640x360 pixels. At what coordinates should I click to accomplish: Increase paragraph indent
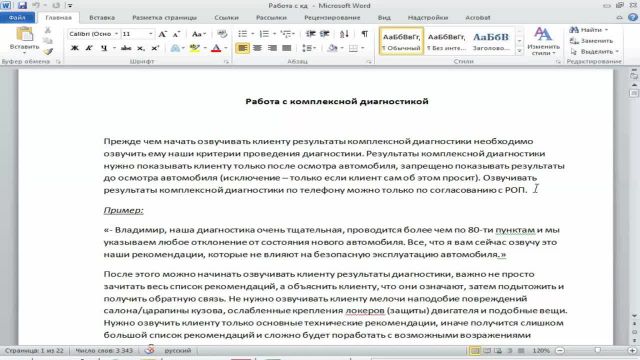(x=325, y=34)
